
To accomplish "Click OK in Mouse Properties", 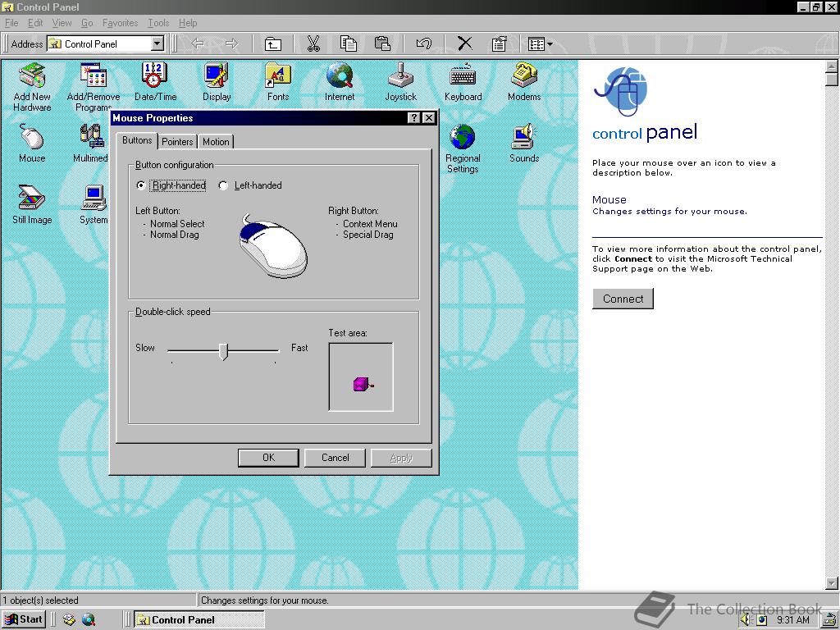I will pos(268,458).
